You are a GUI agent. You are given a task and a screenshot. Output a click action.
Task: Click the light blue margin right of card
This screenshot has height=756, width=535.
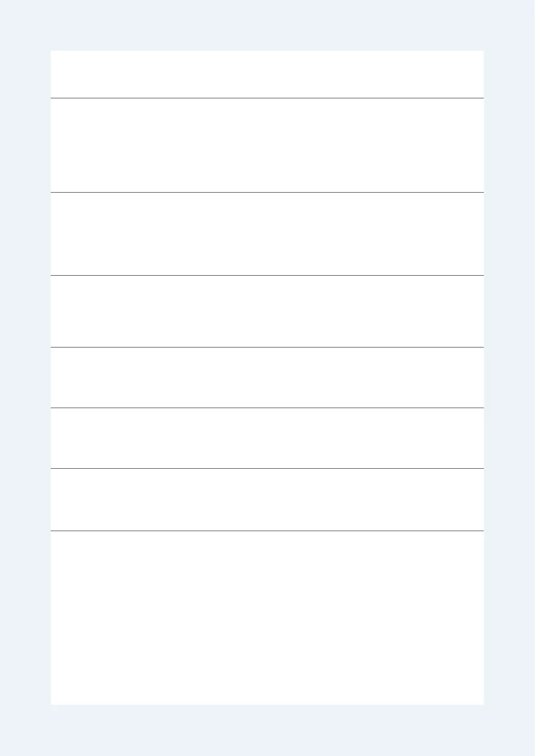(509, 378)
